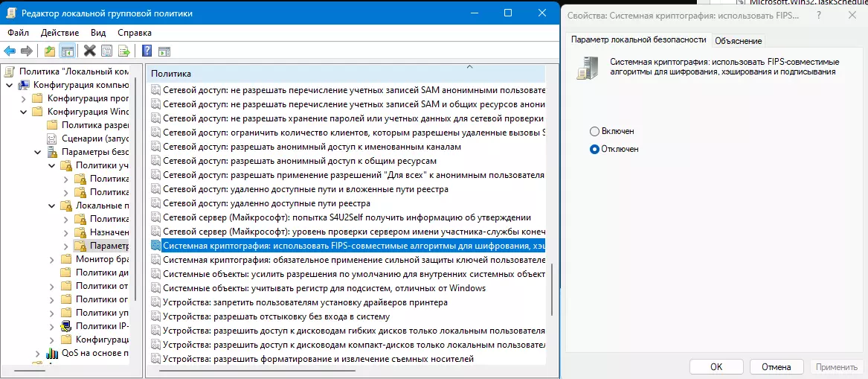Click the Назначен locked folder icon
This screenshot has width=868, height=379.
80,232
